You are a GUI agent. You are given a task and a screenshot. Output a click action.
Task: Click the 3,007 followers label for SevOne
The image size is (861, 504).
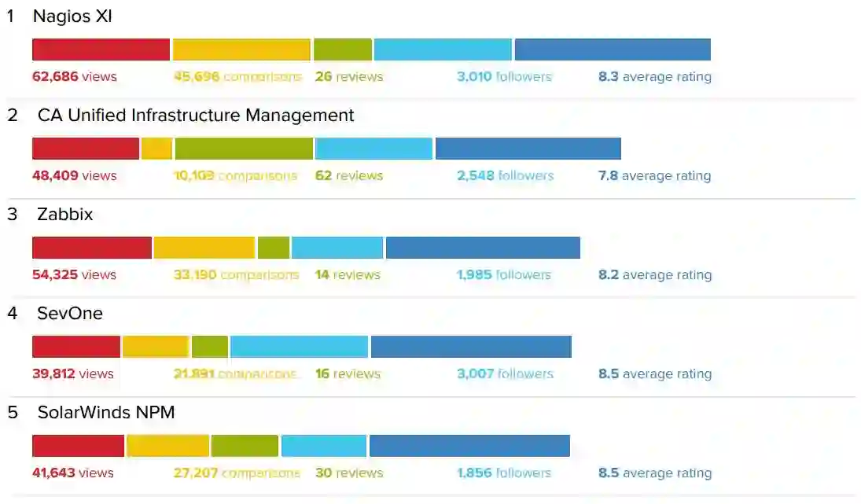coord(505,374)
